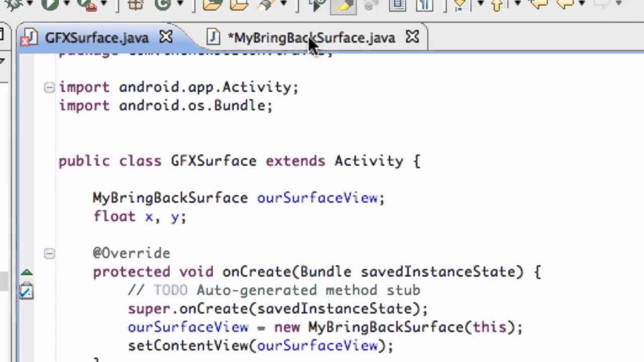
Task: Close the GFXSurface.java tab
Action: tap(166, 37)
